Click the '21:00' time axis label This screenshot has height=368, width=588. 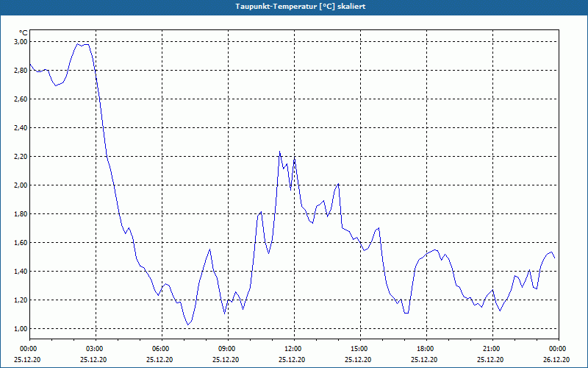(492, 349)
